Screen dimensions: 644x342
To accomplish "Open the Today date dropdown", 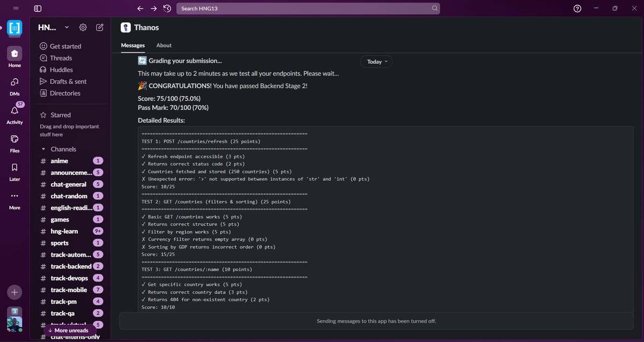I will click(376, 61).
